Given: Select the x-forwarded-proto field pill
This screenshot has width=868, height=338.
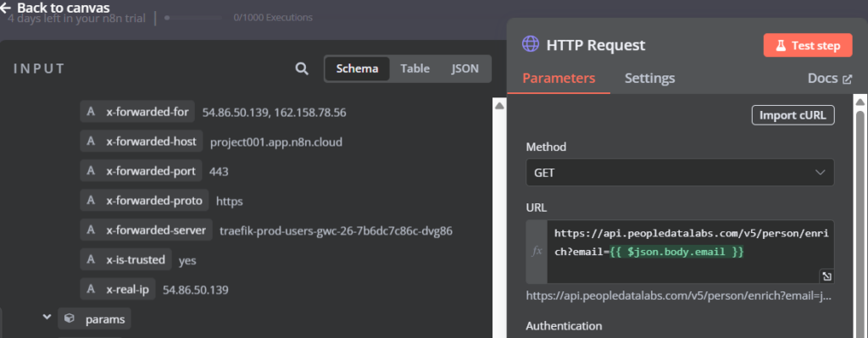Looking at the screenshot, I should (144, 200).
